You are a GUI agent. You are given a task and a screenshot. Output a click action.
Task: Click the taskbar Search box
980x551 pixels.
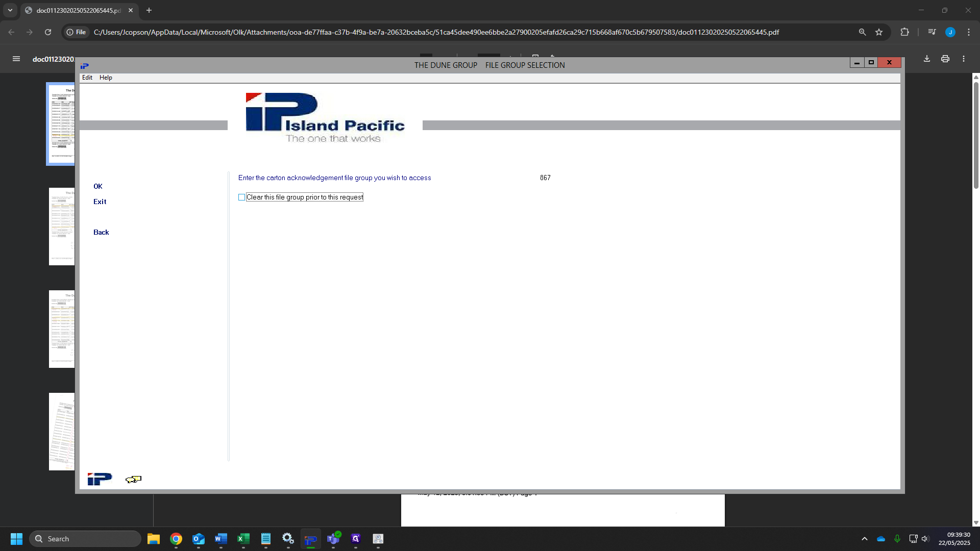pos(85,539)
